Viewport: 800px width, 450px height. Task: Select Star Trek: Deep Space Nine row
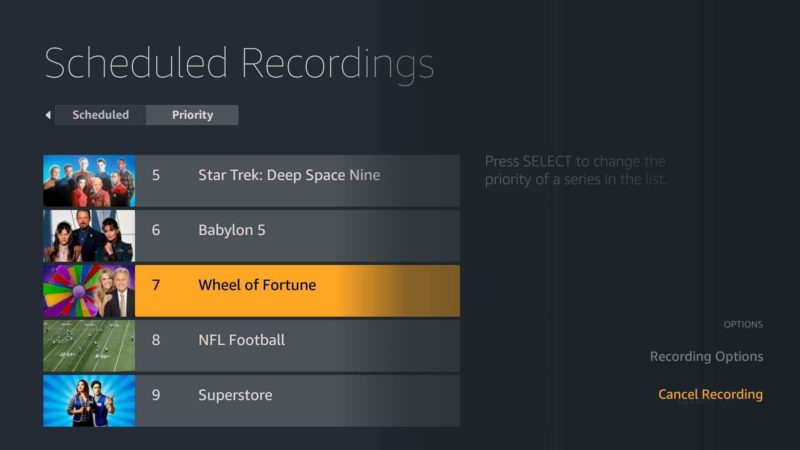(252, 181)
